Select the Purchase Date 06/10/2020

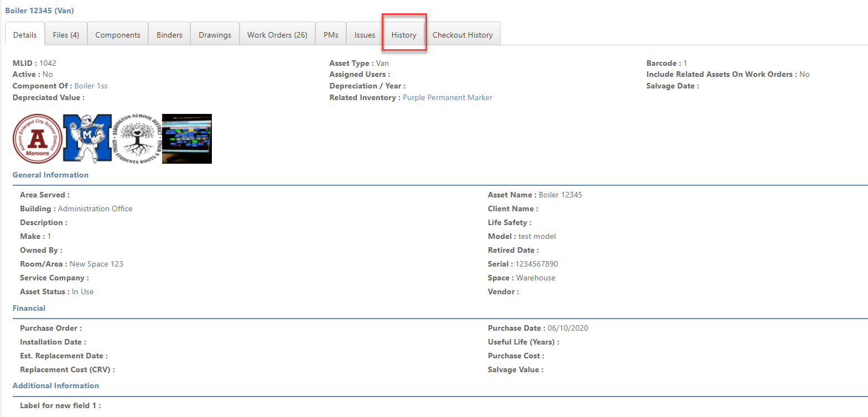click(568, 328)
